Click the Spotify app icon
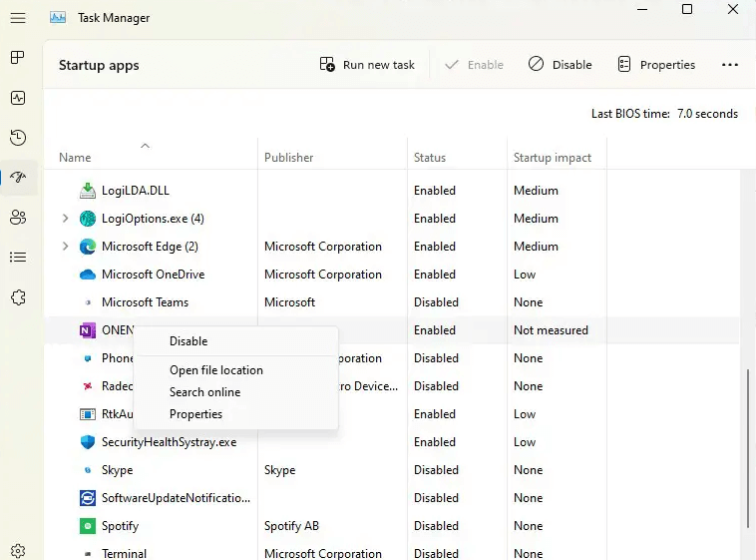The width and height of the screenshot is (756, 560). coord(87,526)
